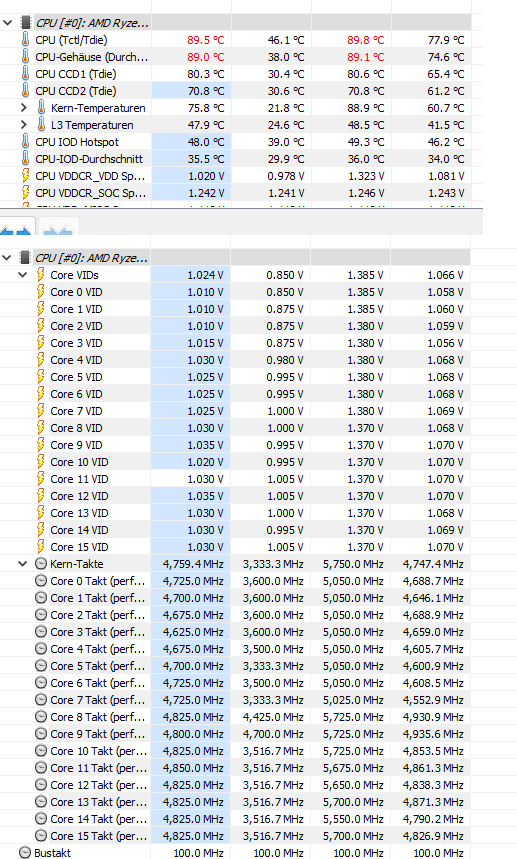Click the clock icon for Core 15 Takt
The image size is (517, 859).
tap(41, 835)
